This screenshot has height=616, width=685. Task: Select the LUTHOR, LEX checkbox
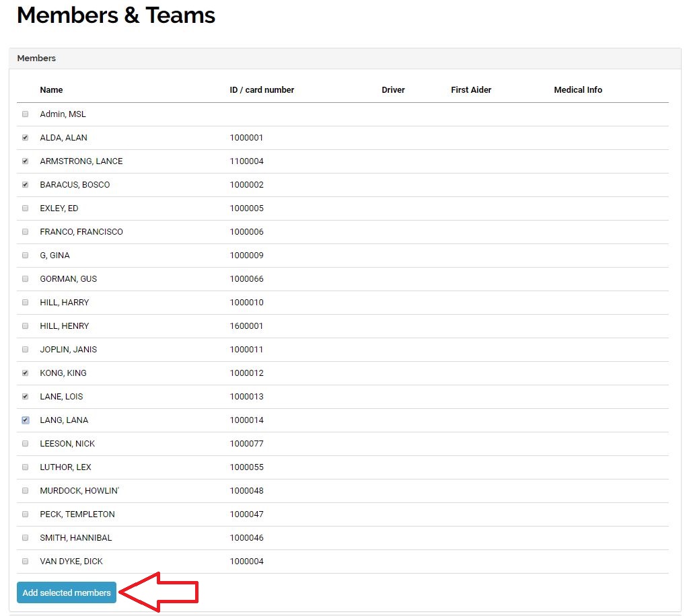tap(26, 467)
